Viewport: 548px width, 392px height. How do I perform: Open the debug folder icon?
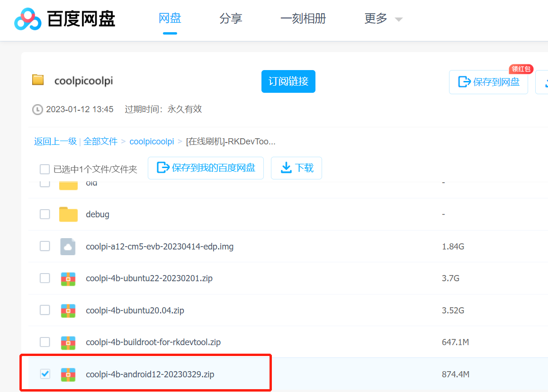(x=68, y=214)
